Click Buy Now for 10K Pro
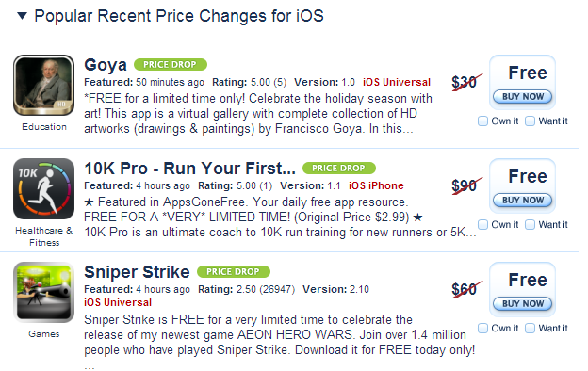The image size is (588, 371). tap(522, 200)
